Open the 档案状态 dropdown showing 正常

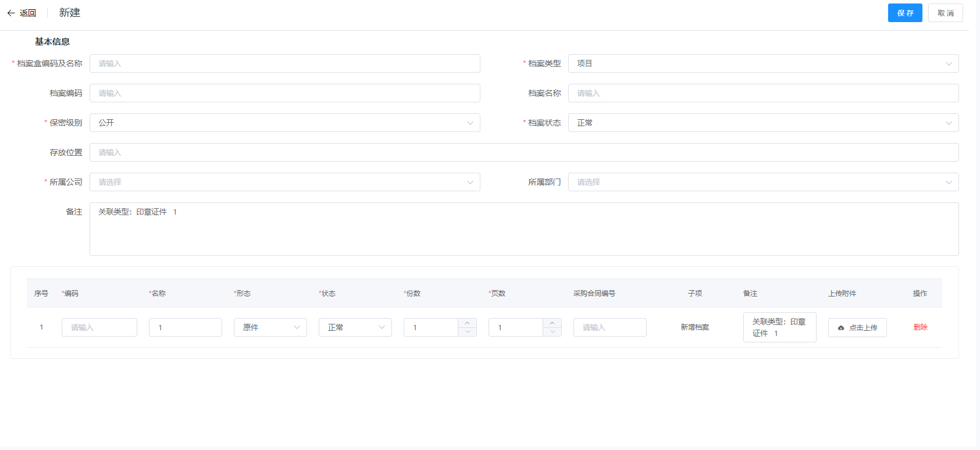762,123
